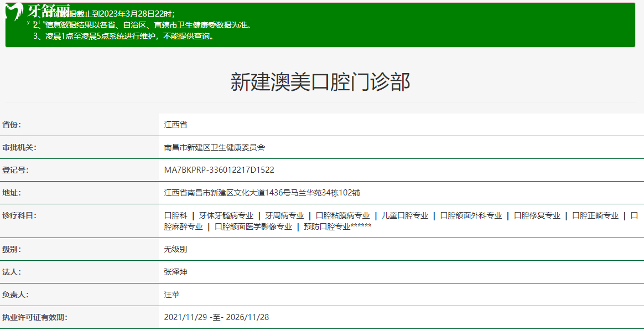Screen dimensions: 644x330
Task: Click 口腔正畸专业 in the list
Action: pyautogui.click(x=595, y=215)
